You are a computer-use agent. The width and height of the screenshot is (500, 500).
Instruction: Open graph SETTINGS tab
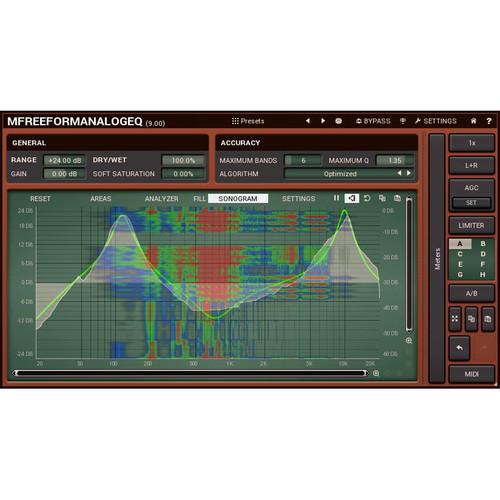[x=298, y=199]
